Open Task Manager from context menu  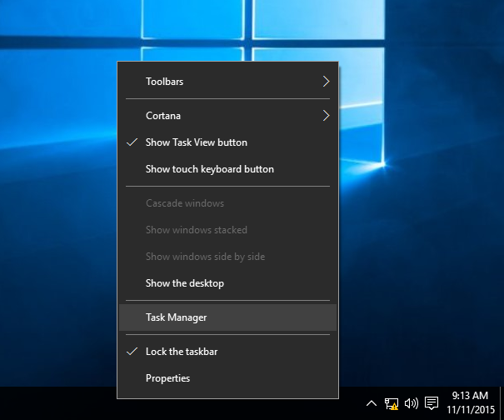176,317
